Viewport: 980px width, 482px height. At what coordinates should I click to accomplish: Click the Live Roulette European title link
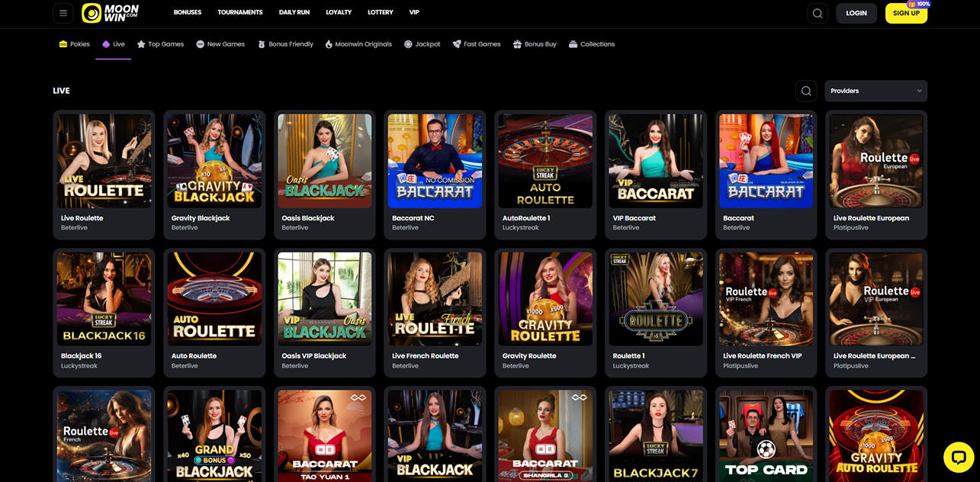(x=871, y=218)
